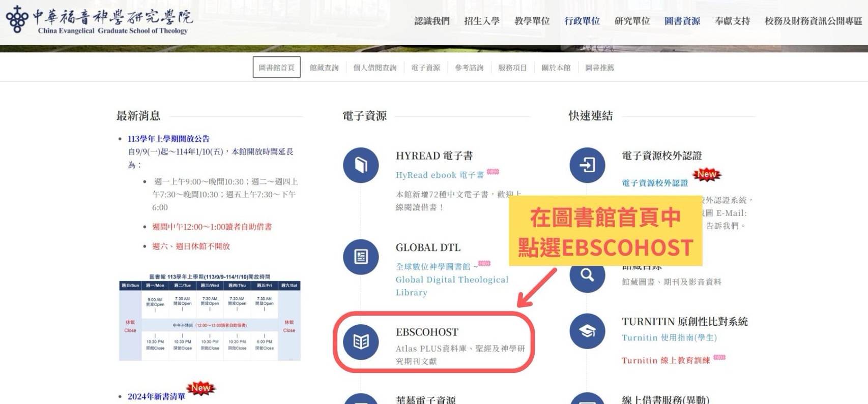
Task: Open 圖書資源 in the main menu
Action: (x=682, y=21)
